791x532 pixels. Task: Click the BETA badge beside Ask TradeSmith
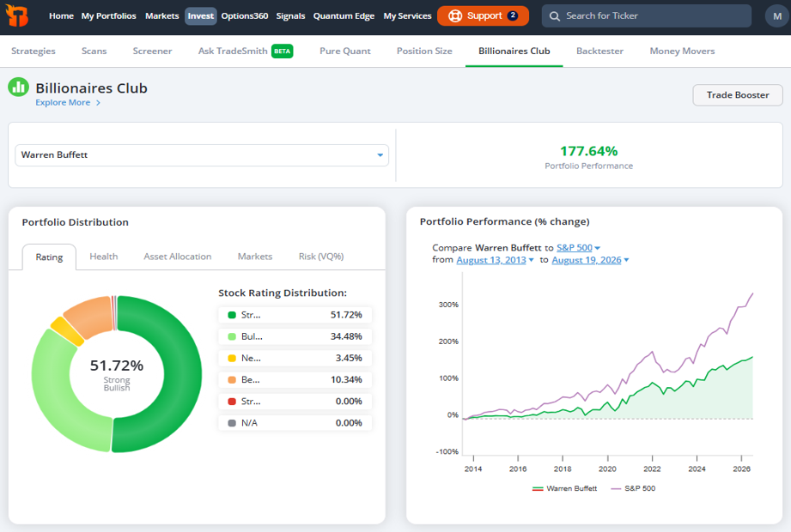(282, 51)
